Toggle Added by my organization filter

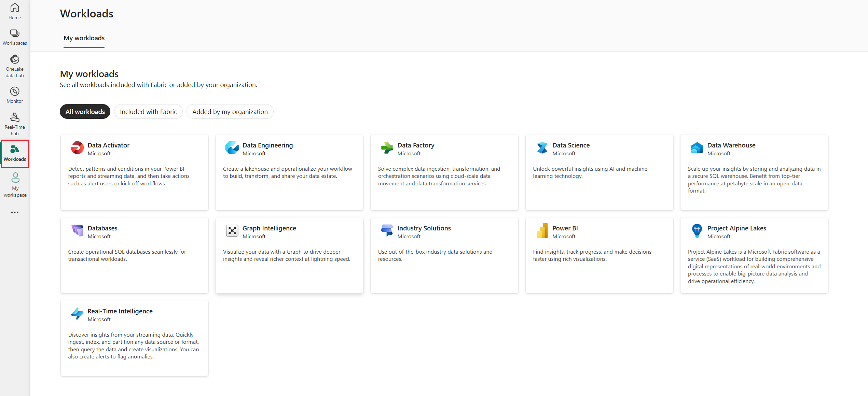[230, 112]
